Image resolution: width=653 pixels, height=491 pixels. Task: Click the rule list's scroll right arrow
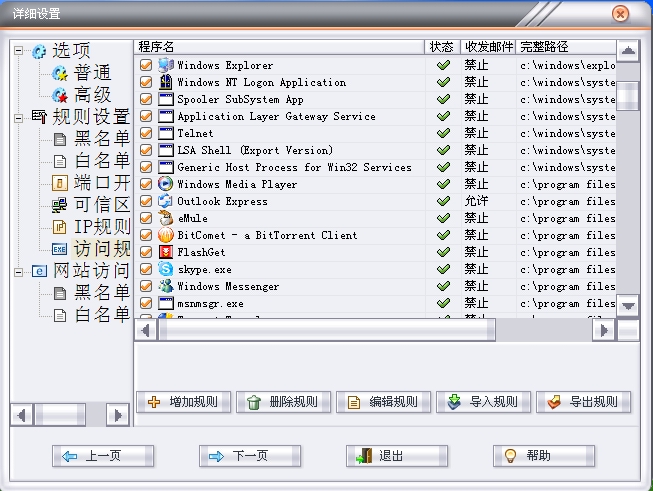[x=604, y=331]
